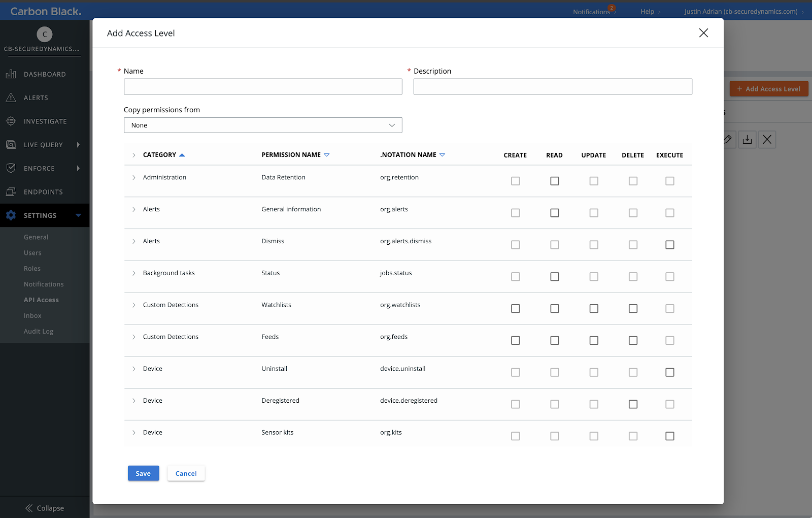This screenshot has height=518, width=812.
Task: Expand Live Query submenu arrow
Action: [x=78, y=145]
